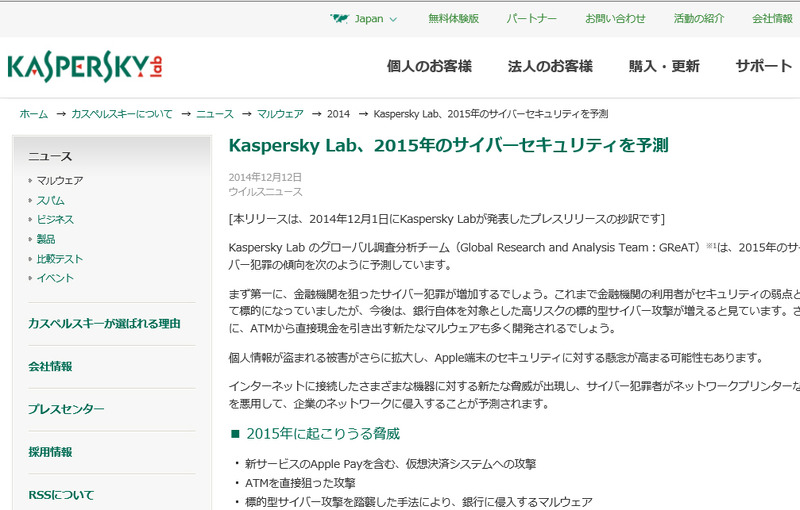Click カスペルスキーについて breadcrumb link

pyautogui.click(x=121, y=114)
